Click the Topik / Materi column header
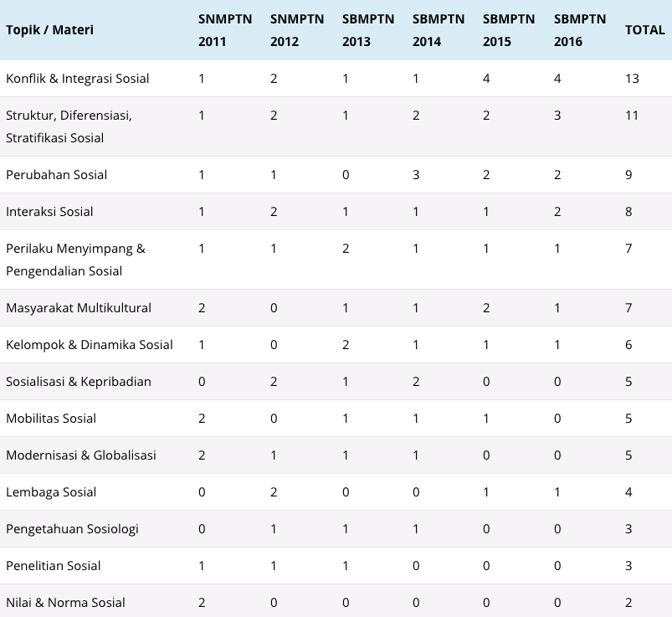 click(49, 30)
